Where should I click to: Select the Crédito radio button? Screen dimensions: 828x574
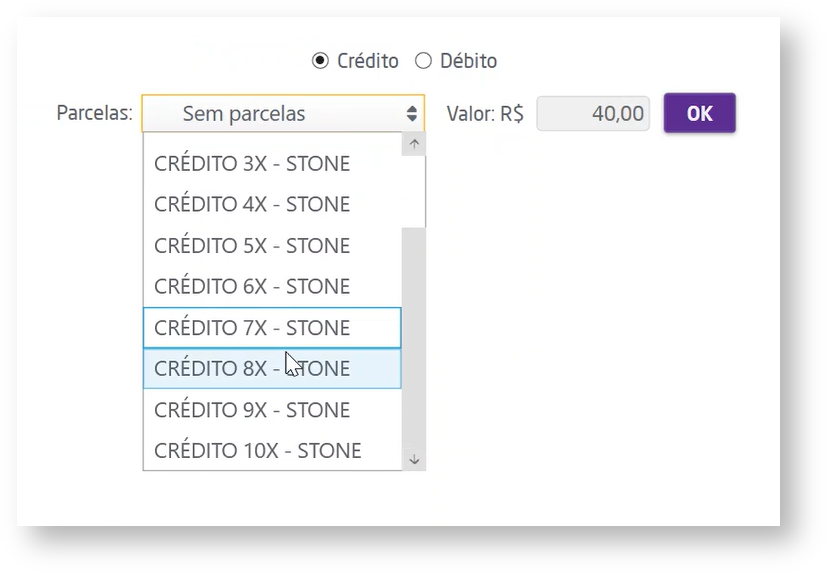[320, 61]
